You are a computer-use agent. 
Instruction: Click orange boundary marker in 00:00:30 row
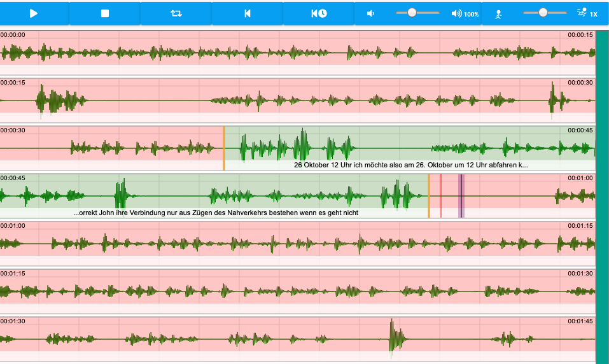point(224,148)
